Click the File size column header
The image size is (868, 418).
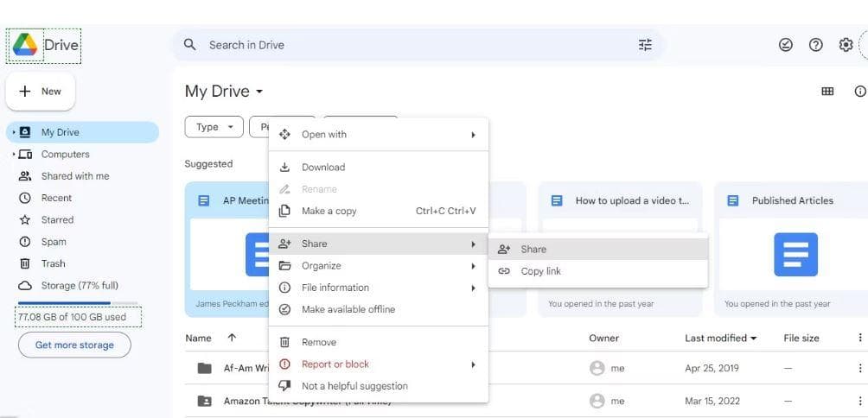pos(801,338)
